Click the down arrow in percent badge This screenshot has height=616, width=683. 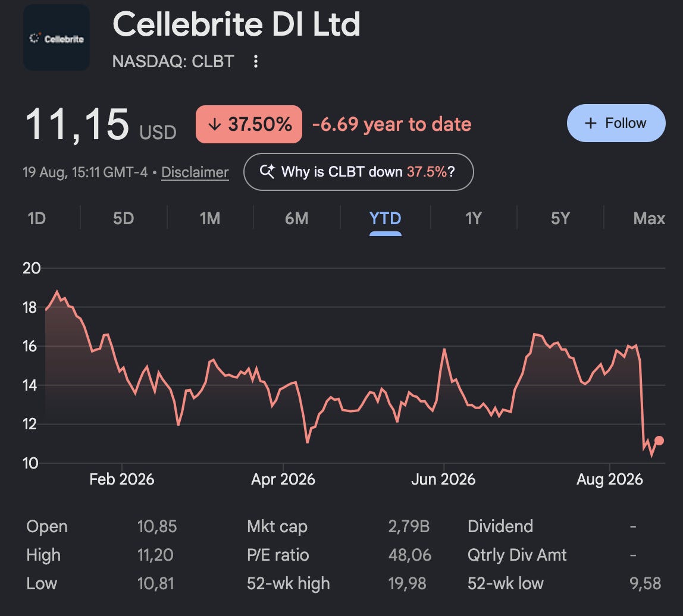tap(214, 124)
